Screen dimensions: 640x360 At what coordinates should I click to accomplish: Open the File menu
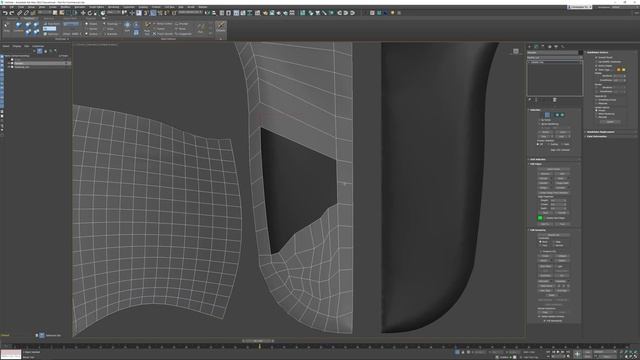(x=4, y=7)
